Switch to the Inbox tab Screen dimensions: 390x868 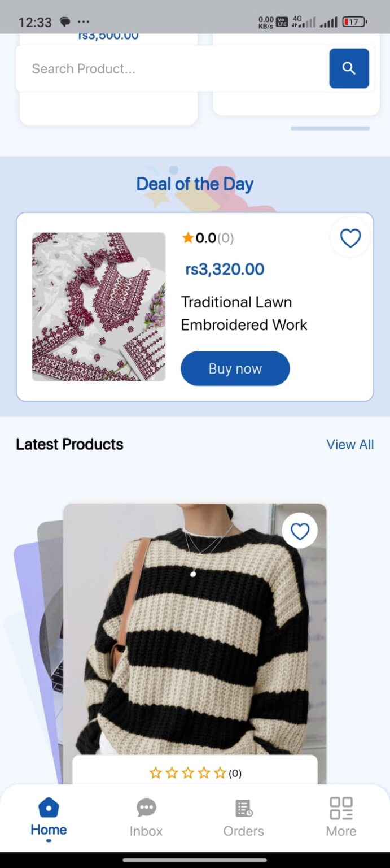[146, 817]
